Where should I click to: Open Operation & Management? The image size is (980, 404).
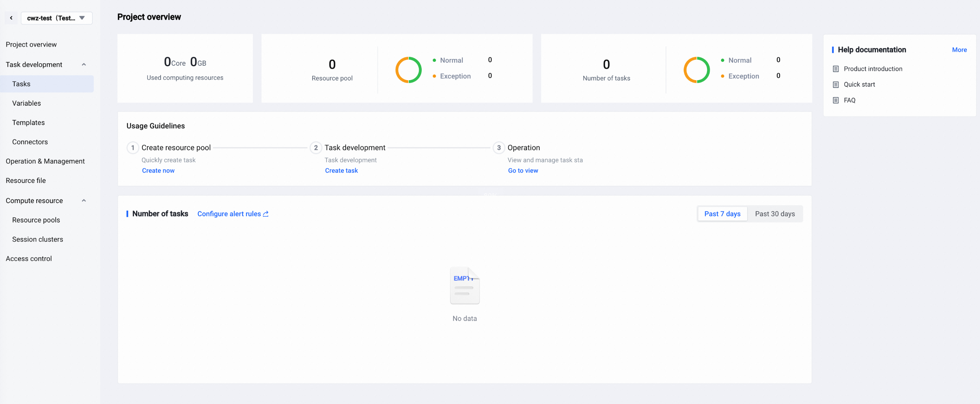(45, 161)
